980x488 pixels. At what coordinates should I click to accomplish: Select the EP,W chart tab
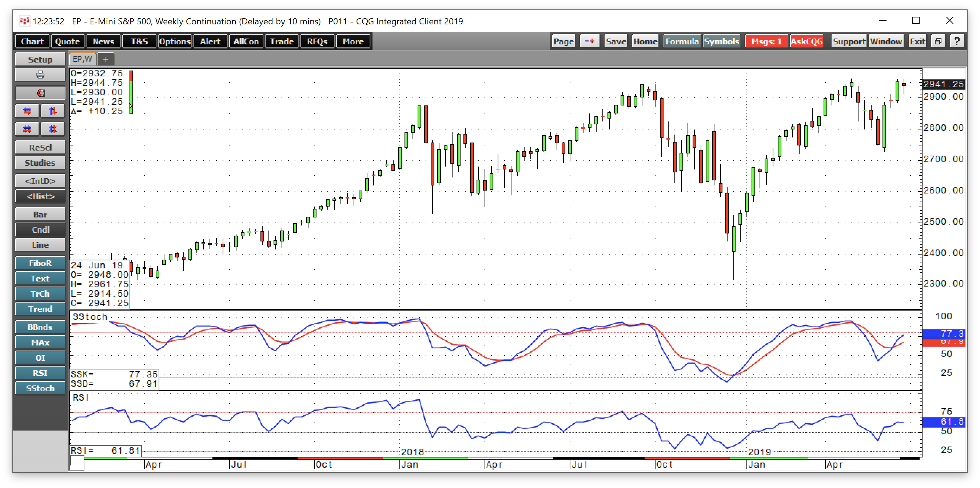coord(83,59)
